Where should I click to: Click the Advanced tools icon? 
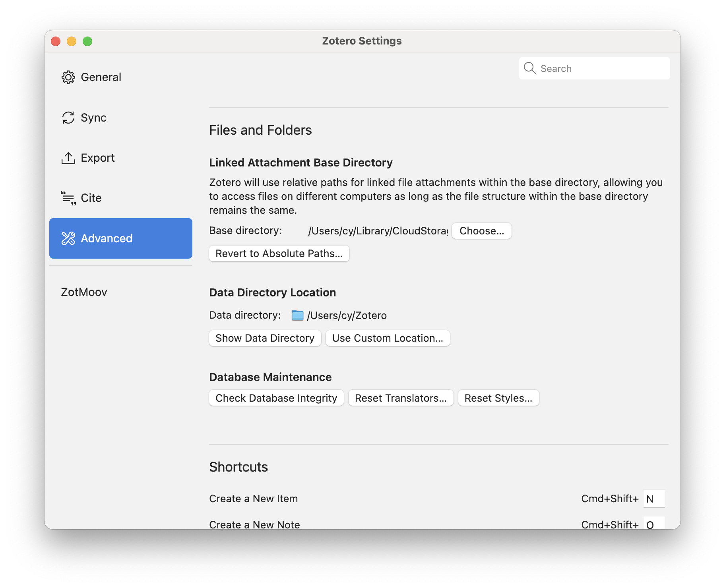pos(68,238)
